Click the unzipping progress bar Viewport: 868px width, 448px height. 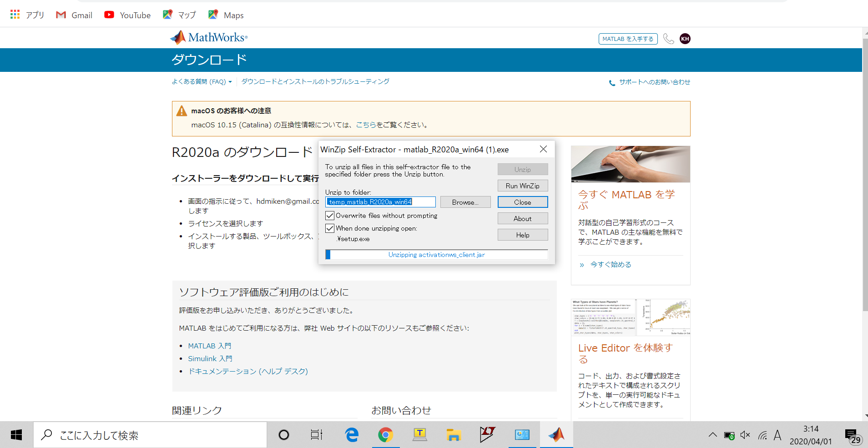[x=437, y=255]
